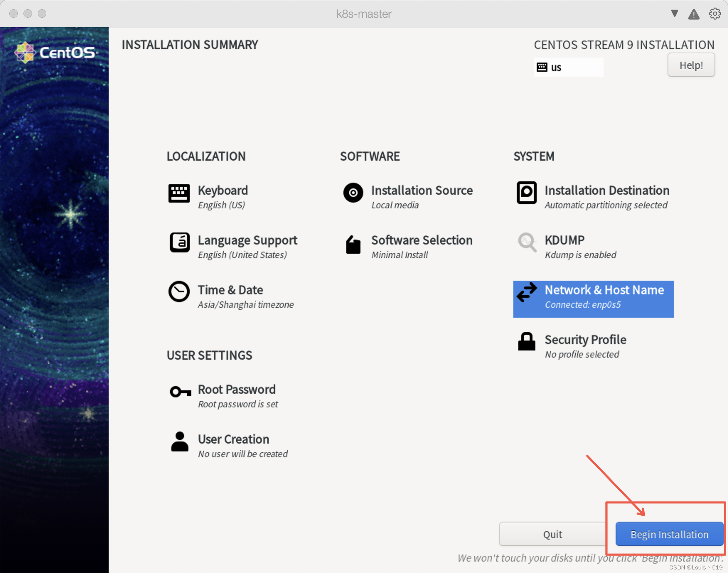Click 'Asia/Shanghai timezone' text
The height and width of the screenshot is (573, 728).
pyautogui.click(x=246, y=305)
